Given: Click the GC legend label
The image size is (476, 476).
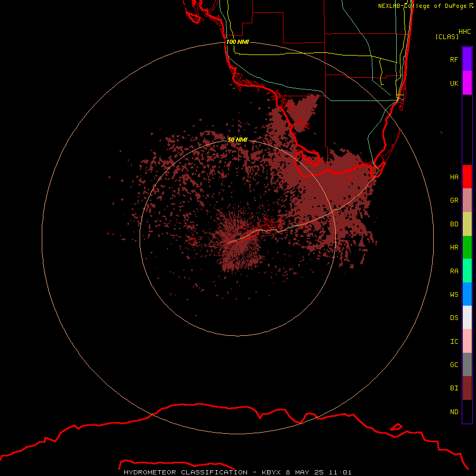Looking at the screenshot, I should click(454, 365).
